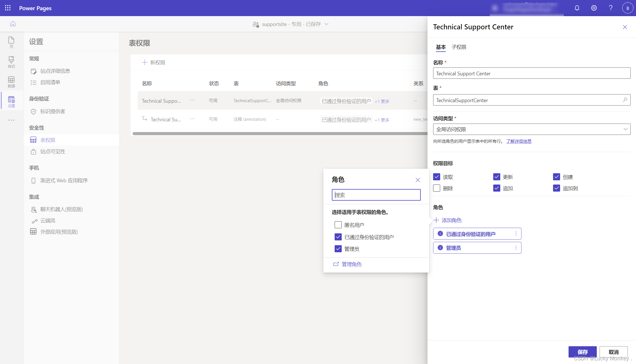Click the 表 lookup field
The image size is (636, 364).
(532, 100)
